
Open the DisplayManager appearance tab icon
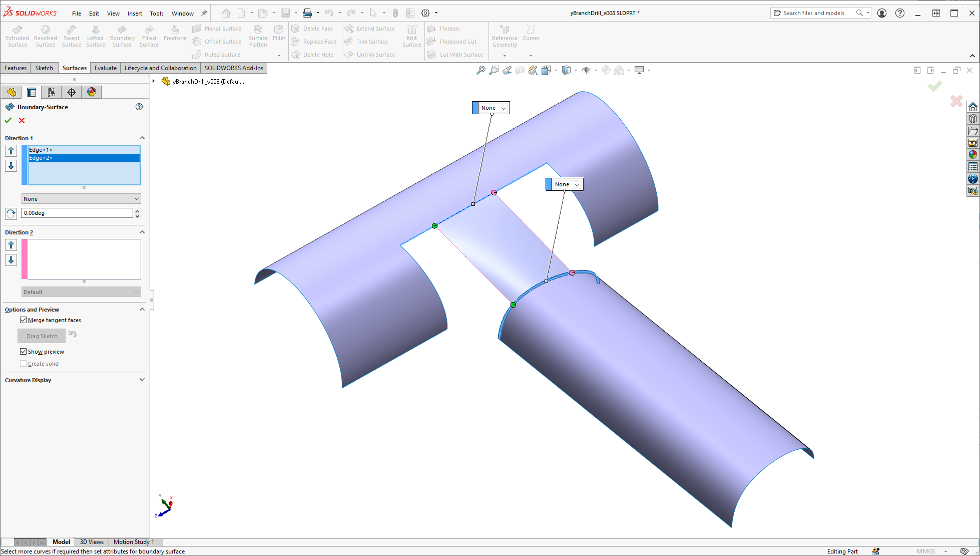tap(92, 92)
